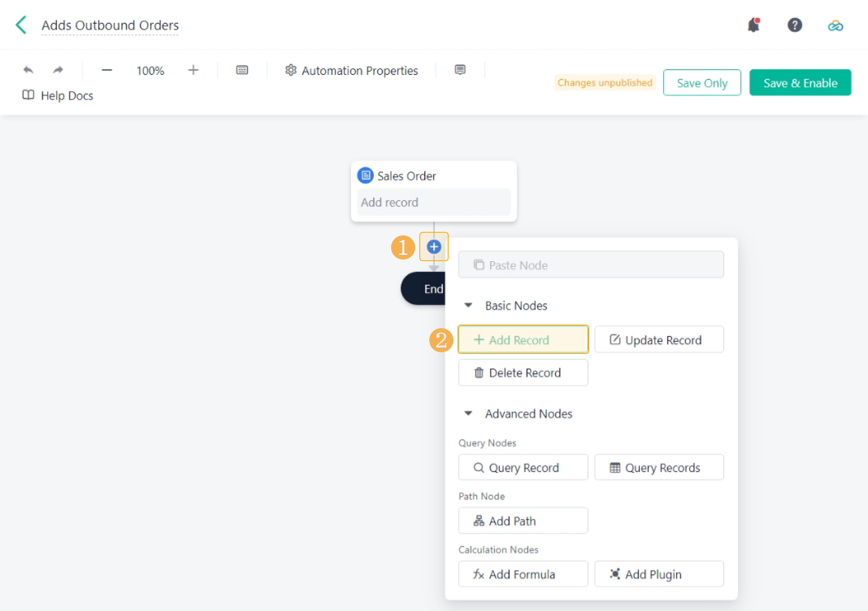Choose the Add Record node
This screenshot has width=868, height=611.
coord(523,340)
